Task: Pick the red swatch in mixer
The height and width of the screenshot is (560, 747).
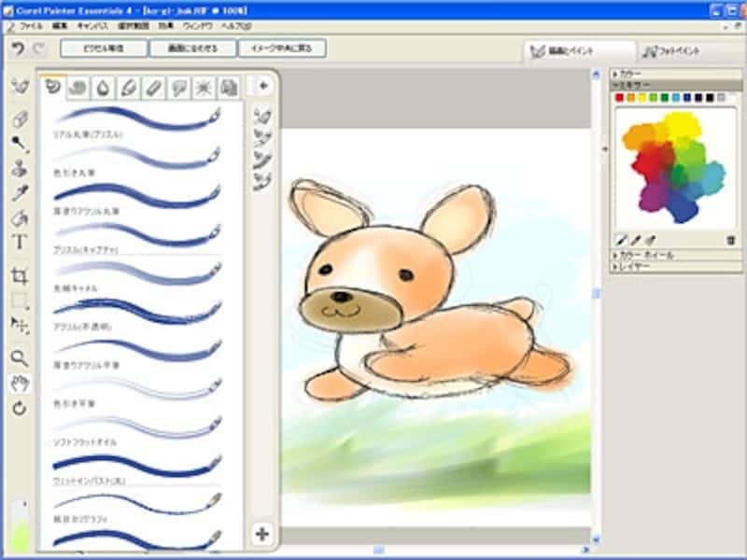Action: [620, 97]
